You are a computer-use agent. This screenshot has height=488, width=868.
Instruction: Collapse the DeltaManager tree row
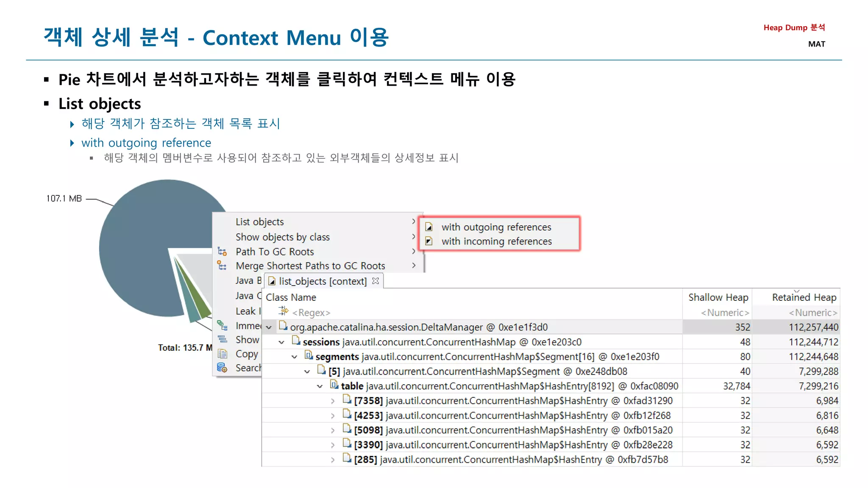(269, 327)
